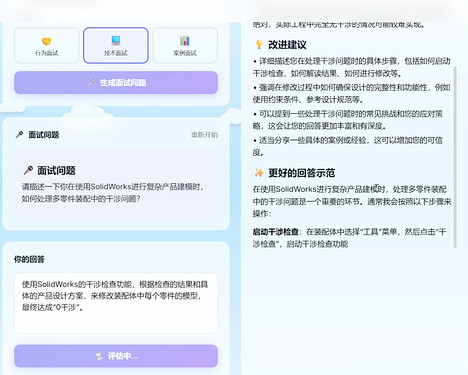
Task: Click the paragraph starting 在使用SolidWorks进行复杂产品建模时
Action: [352, 201]
